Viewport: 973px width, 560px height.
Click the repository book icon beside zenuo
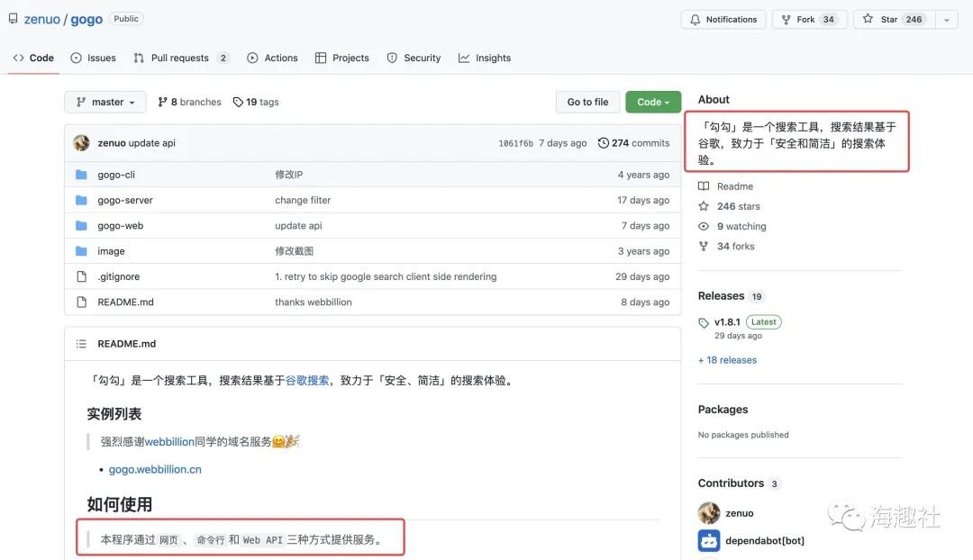(13, 19)
